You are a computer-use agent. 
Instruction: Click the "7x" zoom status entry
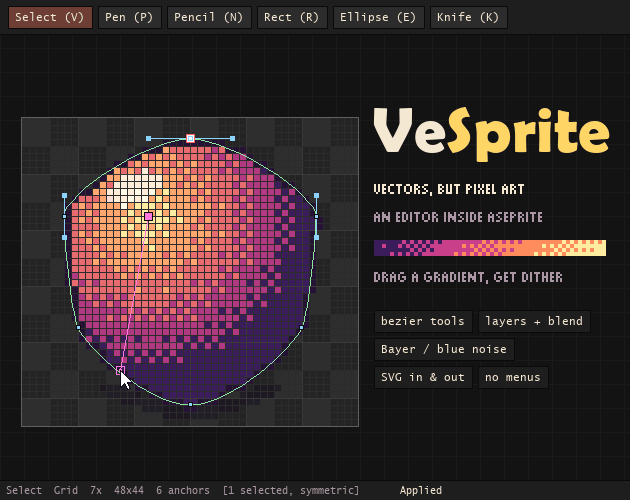coord(96,490)
